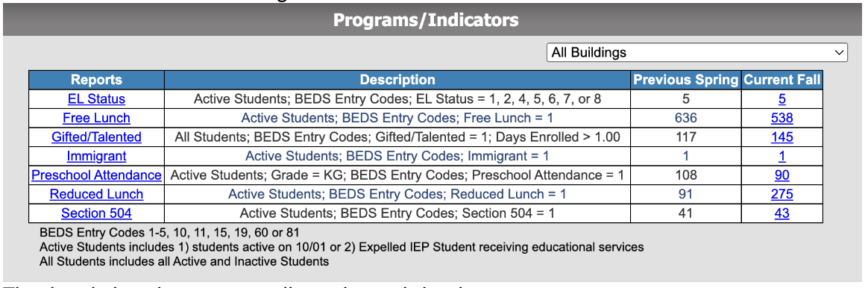Open the All Buildings dropdown

coord(697,53)
